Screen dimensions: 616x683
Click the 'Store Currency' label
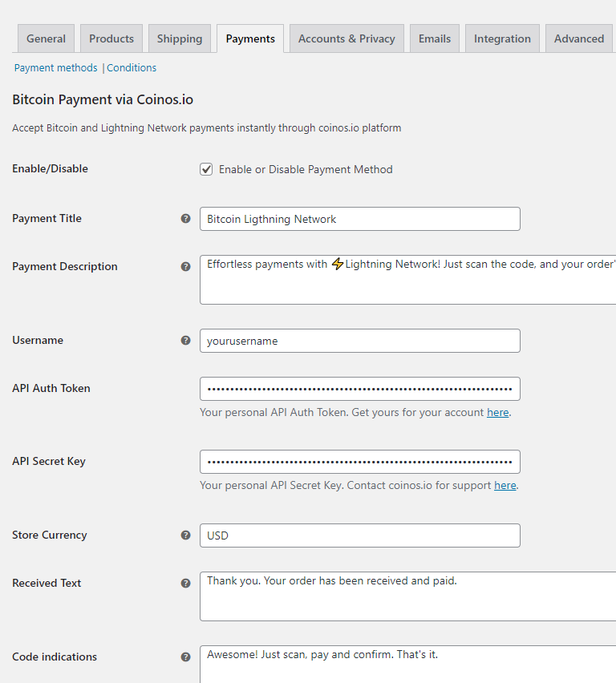50,535
